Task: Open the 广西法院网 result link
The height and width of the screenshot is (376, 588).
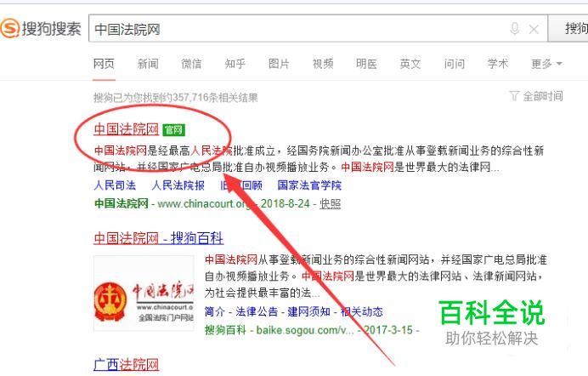Action: (127, 364)
